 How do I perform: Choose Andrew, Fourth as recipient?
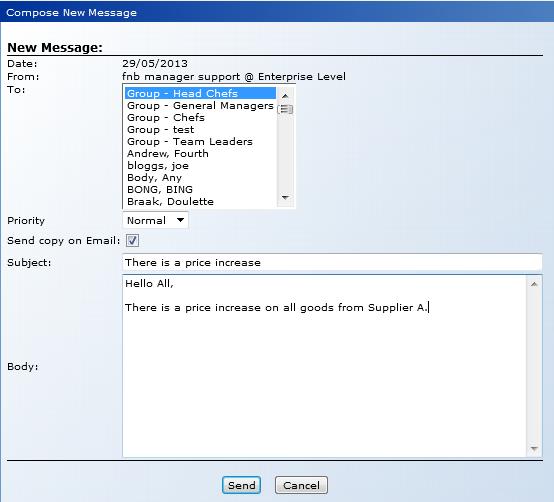(x=200, y=154)
